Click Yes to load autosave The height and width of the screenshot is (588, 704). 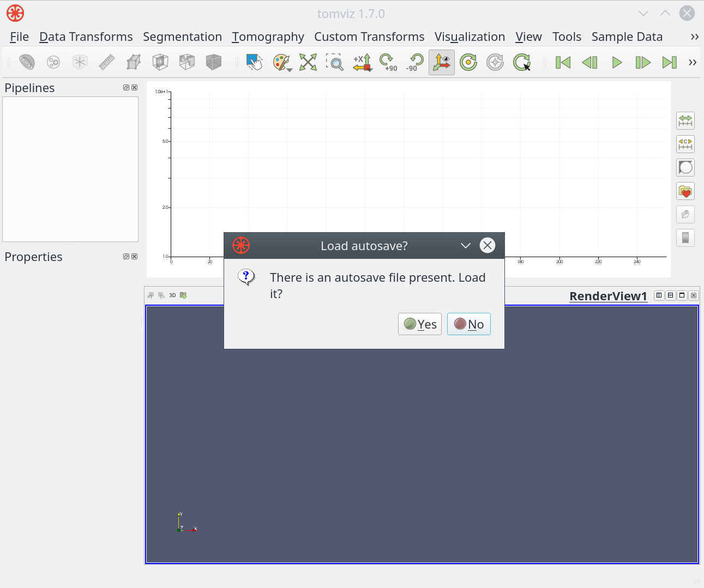pyautogui.click(x=420, y=324)
